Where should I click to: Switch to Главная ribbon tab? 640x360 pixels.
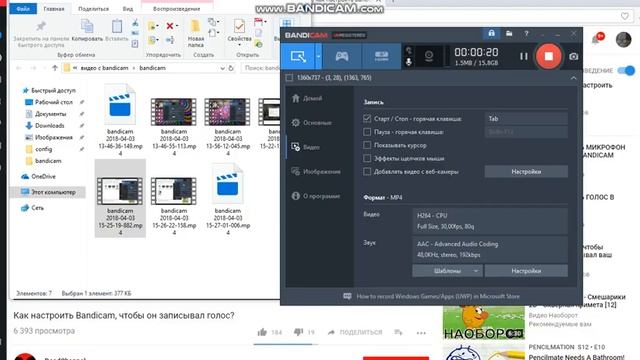(x=54, y=9)
